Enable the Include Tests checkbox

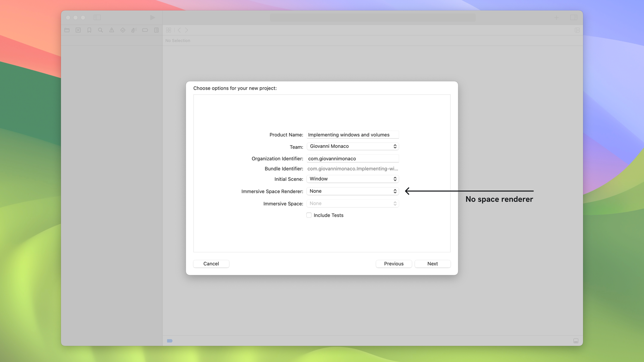pos(309,215)
